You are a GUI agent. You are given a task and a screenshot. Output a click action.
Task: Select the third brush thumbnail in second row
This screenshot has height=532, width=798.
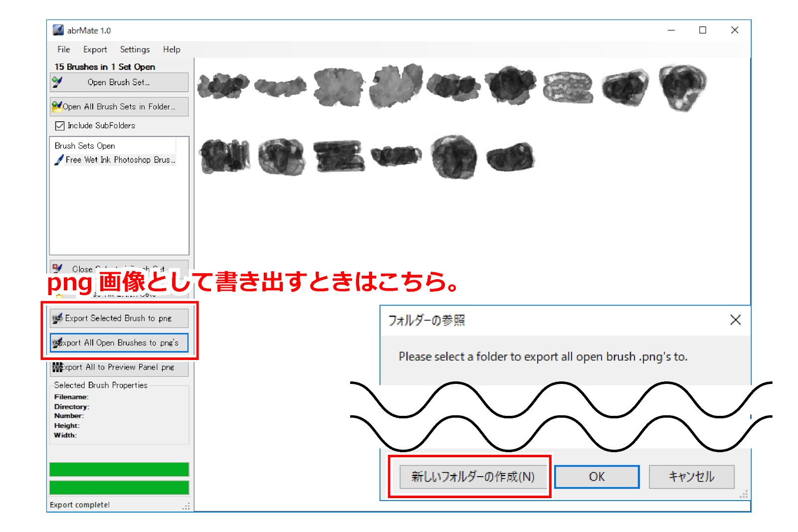339,156
